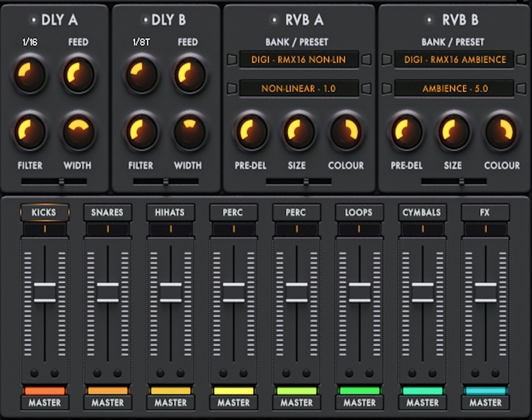Select the CYMBALS mixer channel

(422, 213)
